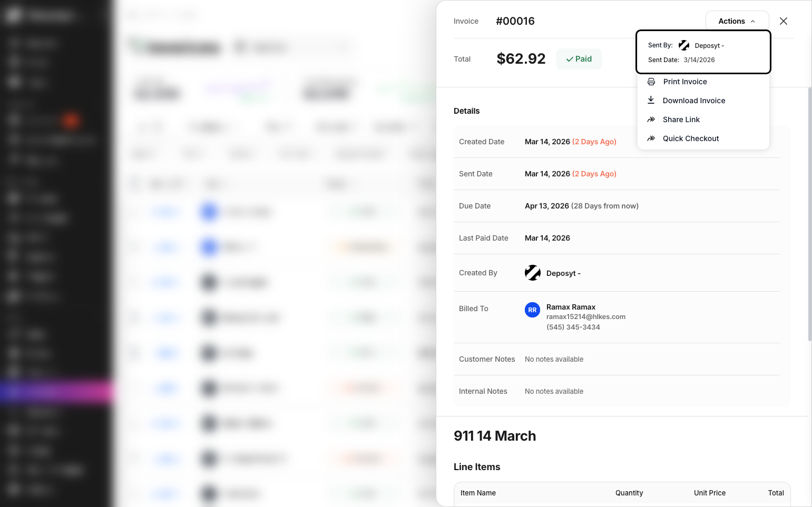Click the Share Link arrow icon
The image size is (812, 507).
coord(651,120)
